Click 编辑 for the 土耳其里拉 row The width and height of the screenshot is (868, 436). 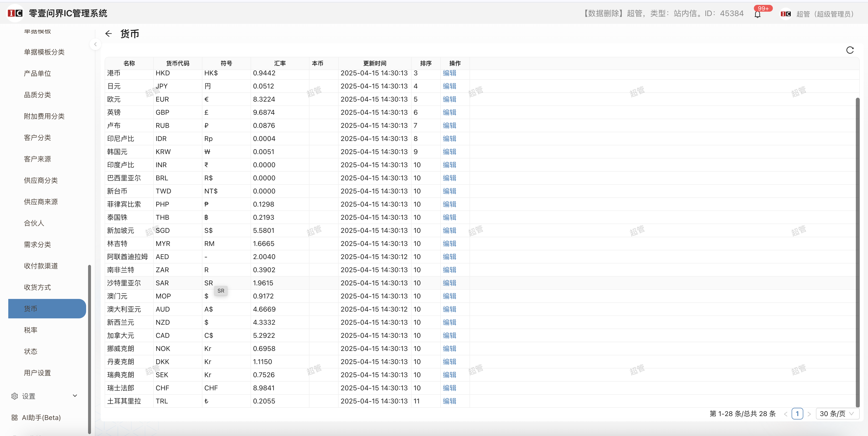(x=449, y=401)
